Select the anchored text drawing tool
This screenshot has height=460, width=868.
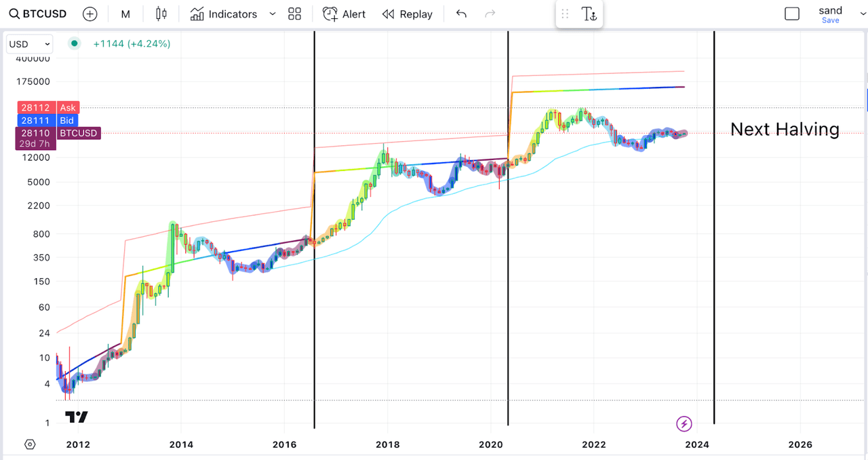[589, 14]
